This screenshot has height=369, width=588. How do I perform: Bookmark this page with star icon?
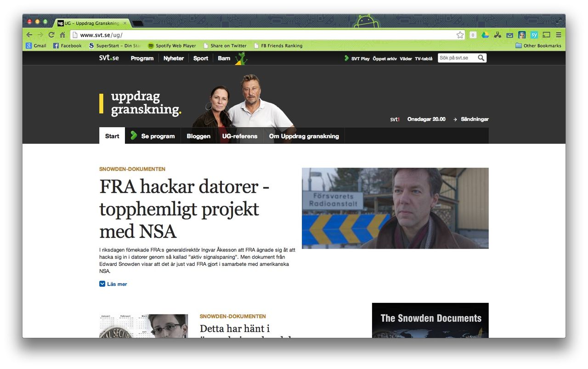point(460,35)
